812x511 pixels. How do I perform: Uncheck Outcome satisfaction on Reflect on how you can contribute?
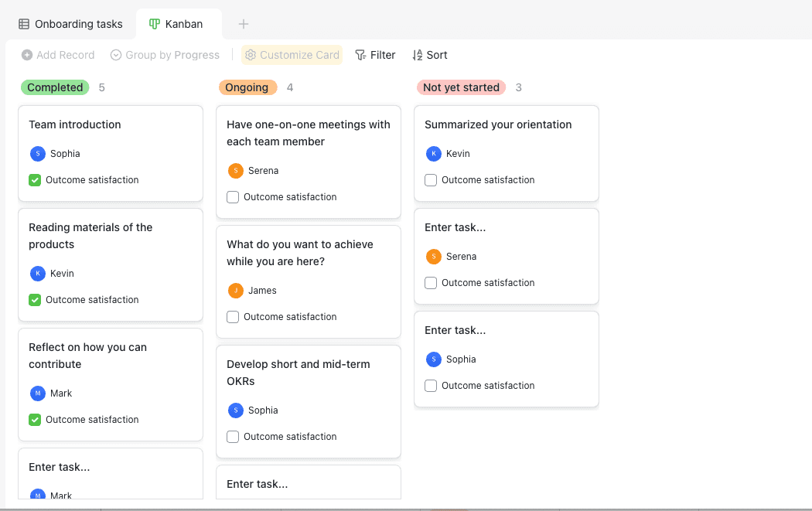pyautogui.click(x=35, y=420)
